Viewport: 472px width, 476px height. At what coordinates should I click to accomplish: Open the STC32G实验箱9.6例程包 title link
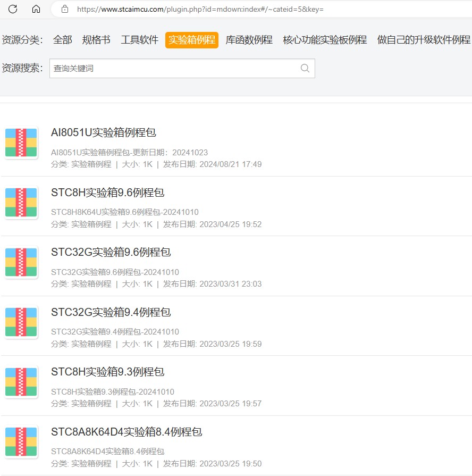coord(111,252)
